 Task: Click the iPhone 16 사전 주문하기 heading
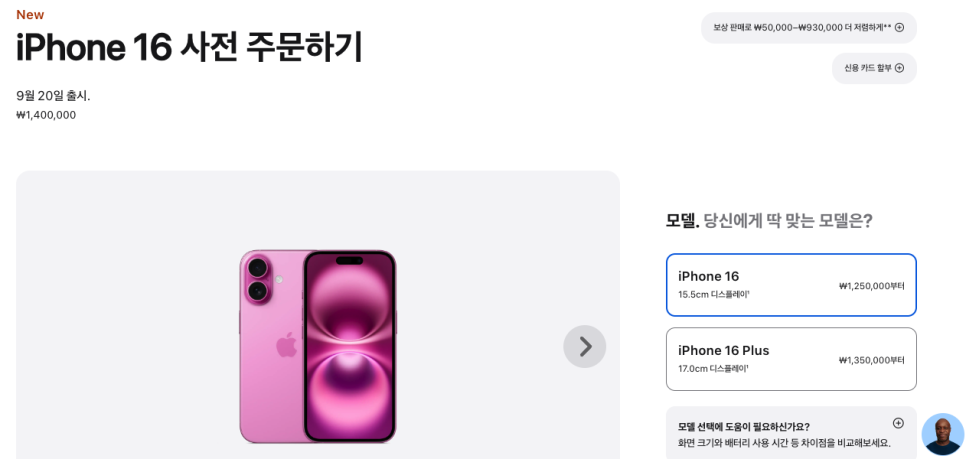[189, 48]
